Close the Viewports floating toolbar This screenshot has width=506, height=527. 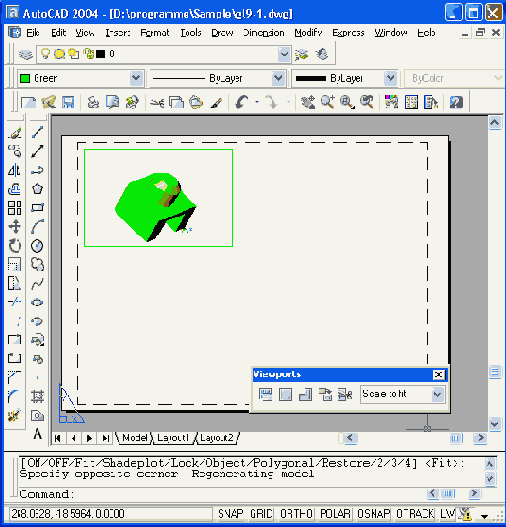[x=438, y=374]
